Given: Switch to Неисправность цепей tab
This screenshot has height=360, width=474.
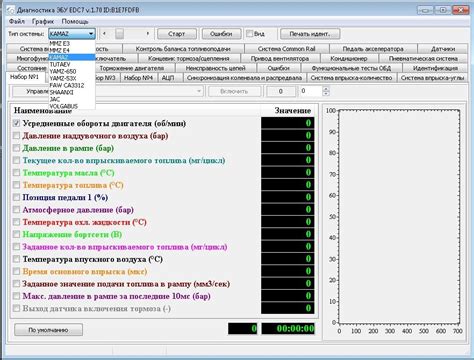Looking at the screenshot, I should pyautogui.click(x=215, y=68).
